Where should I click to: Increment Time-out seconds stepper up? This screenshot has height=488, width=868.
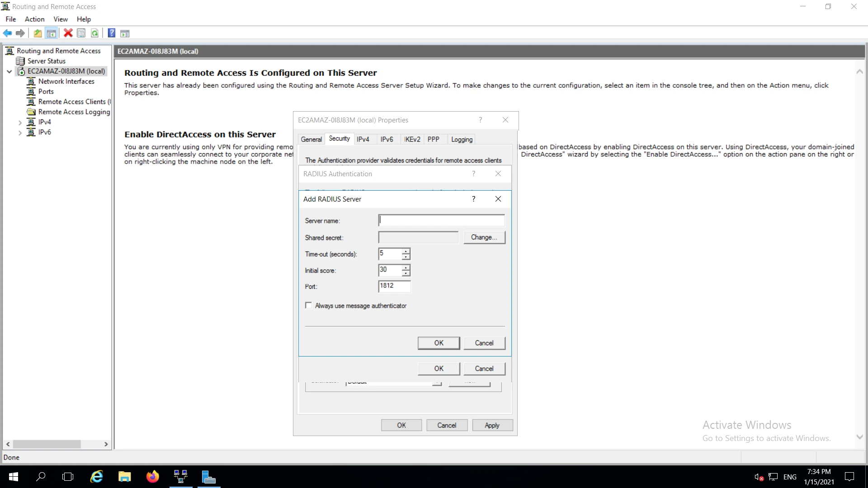(x=406, y=251)
